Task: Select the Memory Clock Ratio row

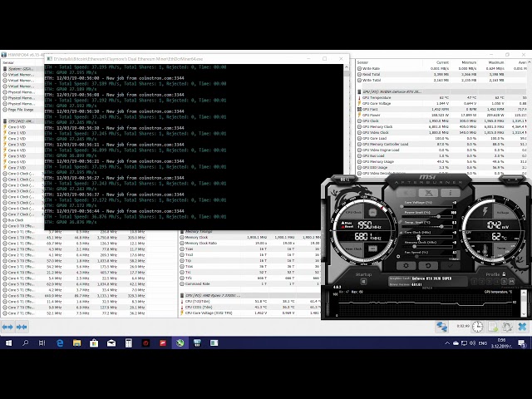Action: click(249, 244)
